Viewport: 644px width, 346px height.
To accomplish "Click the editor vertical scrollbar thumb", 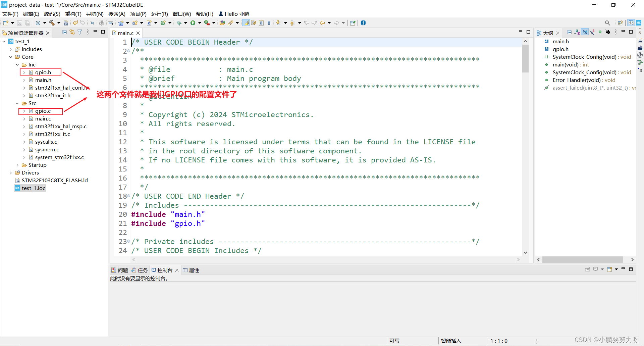I will (x=525, y=59).
